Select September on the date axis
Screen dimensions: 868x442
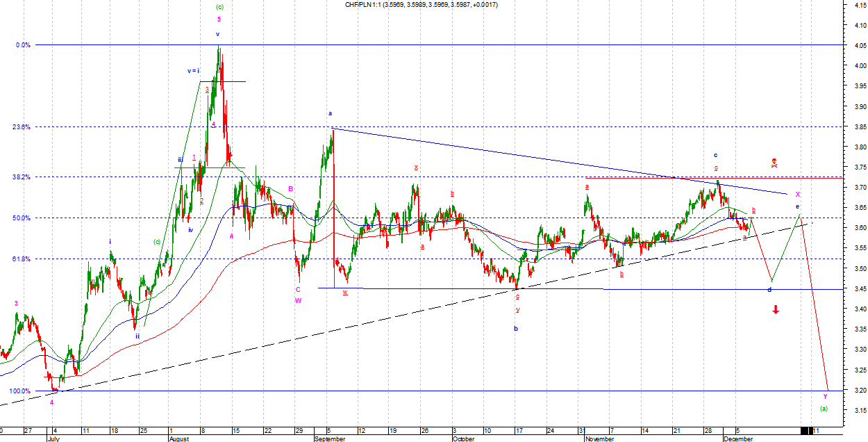pyautogui.click(x=329, y=439)
